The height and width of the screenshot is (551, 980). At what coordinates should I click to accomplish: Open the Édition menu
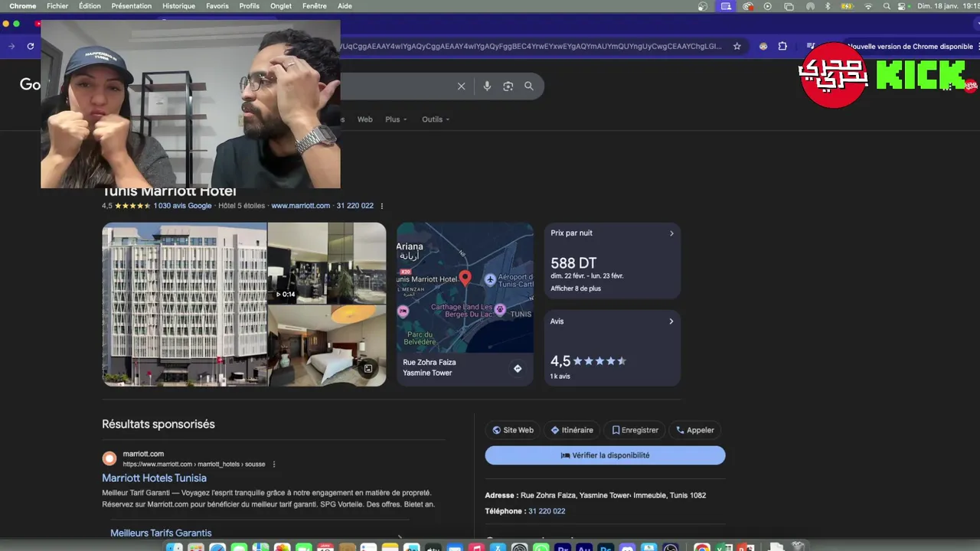coord(90,6)
